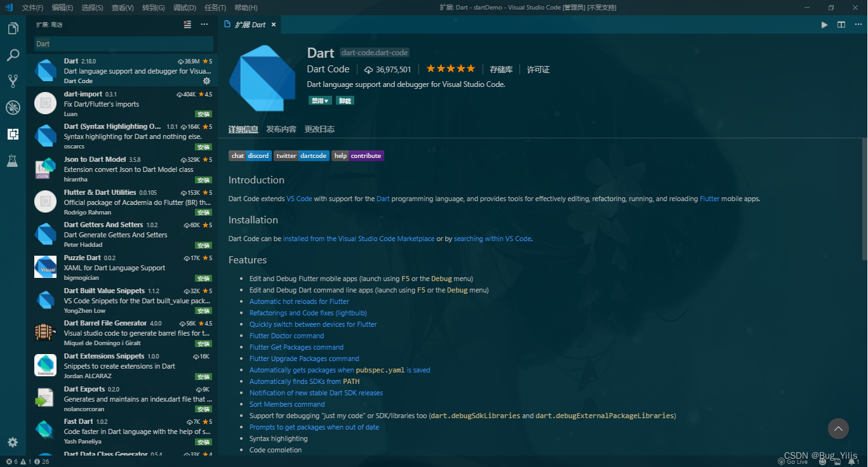Open the Manage gear in activity bar
Screen dimensions: 868x467
tap(13, 442)
